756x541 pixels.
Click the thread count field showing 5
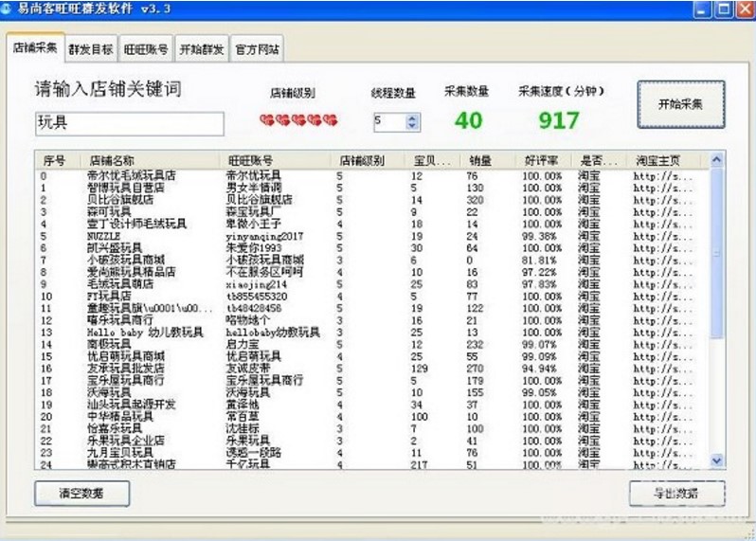pyautogui.click(x=389, y=122)
